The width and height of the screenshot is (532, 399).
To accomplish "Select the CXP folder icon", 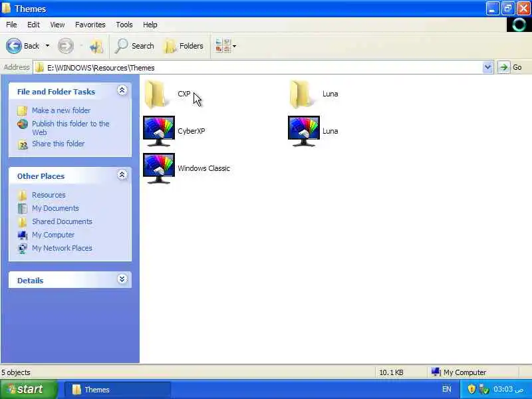I will [156, 94].
